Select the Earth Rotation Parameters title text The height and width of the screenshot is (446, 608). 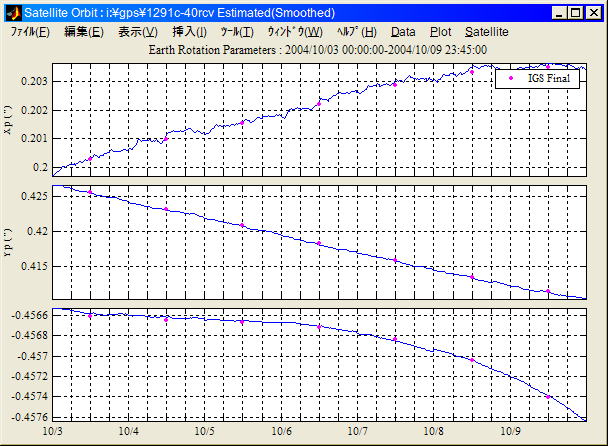pos(317,49)
